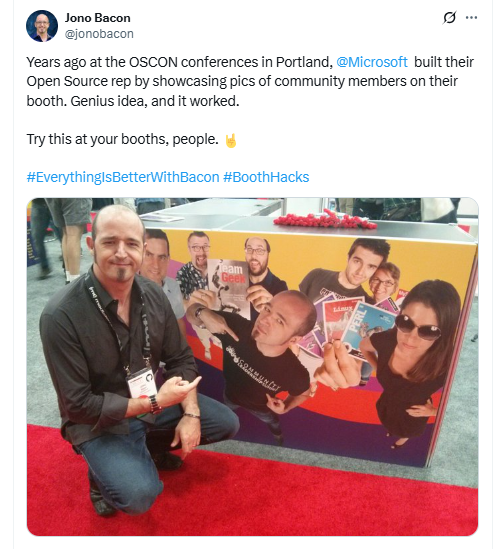Click the Linux book cover in photo
The width and height of the screenshot is (500, 549).
341,319
